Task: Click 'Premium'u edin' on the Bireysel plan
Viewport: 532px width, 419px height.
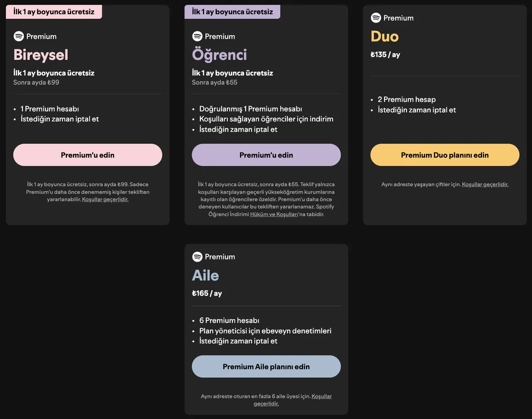Action: (88, 155)
